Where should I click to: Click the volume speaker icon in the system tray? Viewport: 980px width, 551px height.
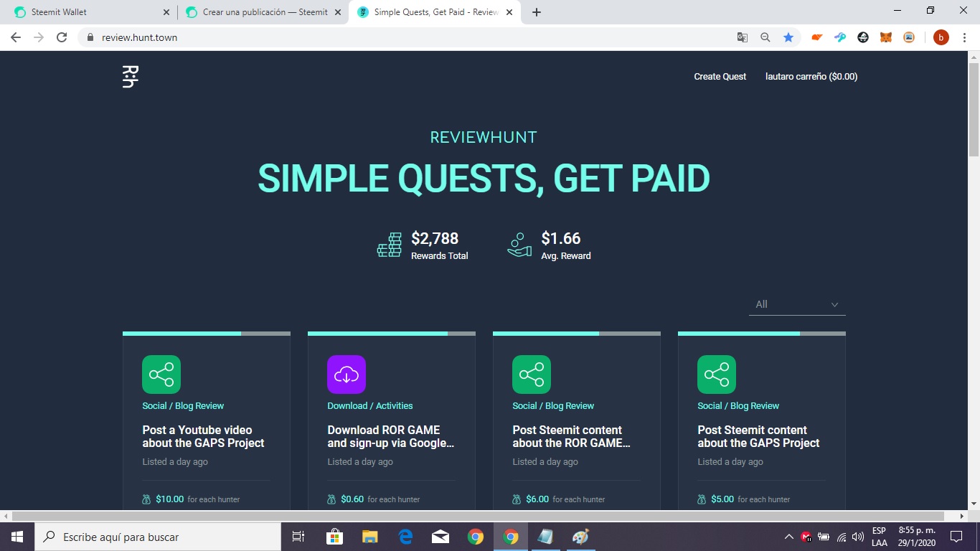(x=858, y=537)
